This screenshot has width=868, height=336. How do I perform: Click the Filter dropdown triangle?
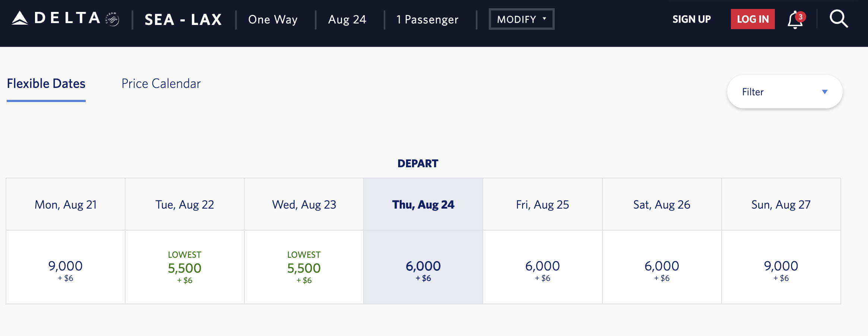click(824, 92)
